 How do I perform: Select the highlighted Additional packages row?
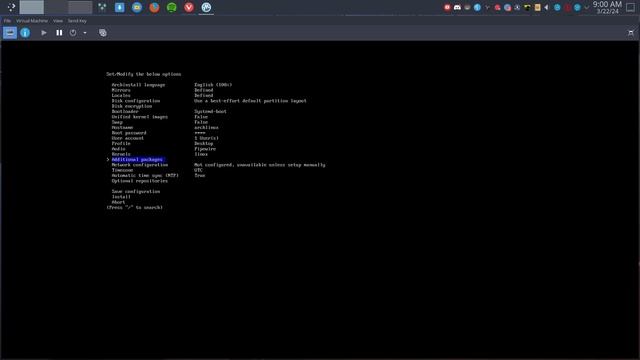pyautogui.click(x=137, y=159)
